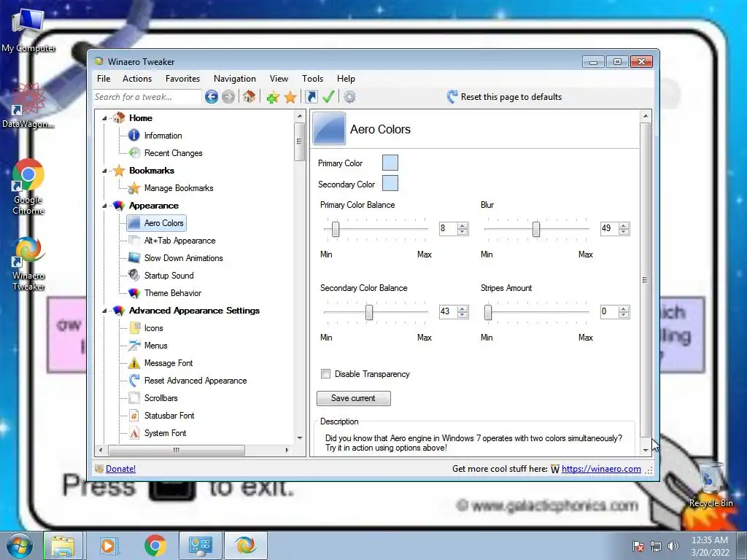Screen dimensions: 747x560
Task: Click the Slow Down Animations icon
Action: pos(134,258)
